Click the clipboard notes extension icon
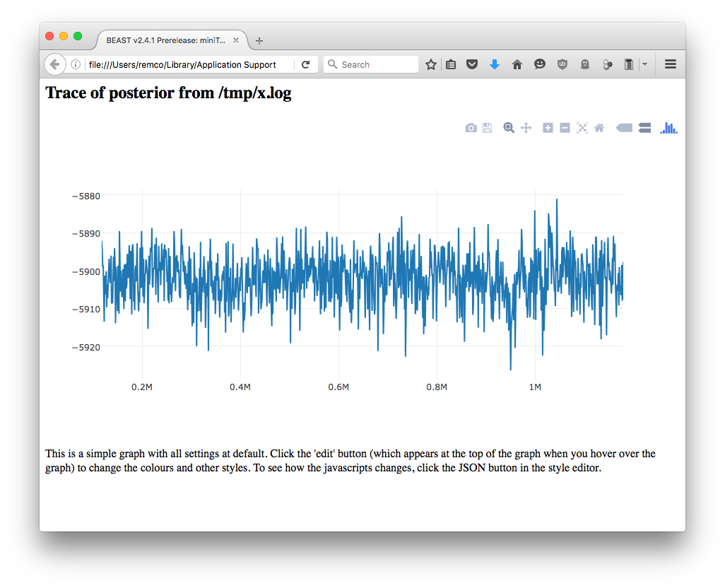Screen dimensions: 725x588 point(629,65)
